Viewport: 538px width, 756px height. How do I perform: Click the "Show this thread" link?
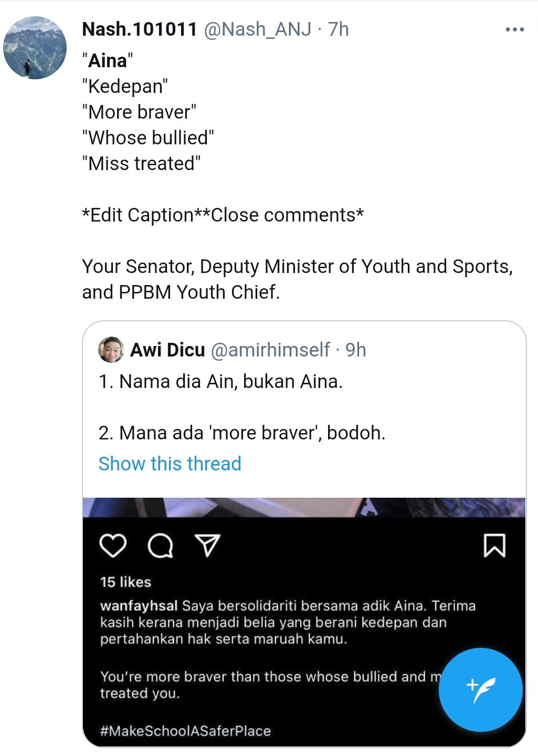coord(170,464)
